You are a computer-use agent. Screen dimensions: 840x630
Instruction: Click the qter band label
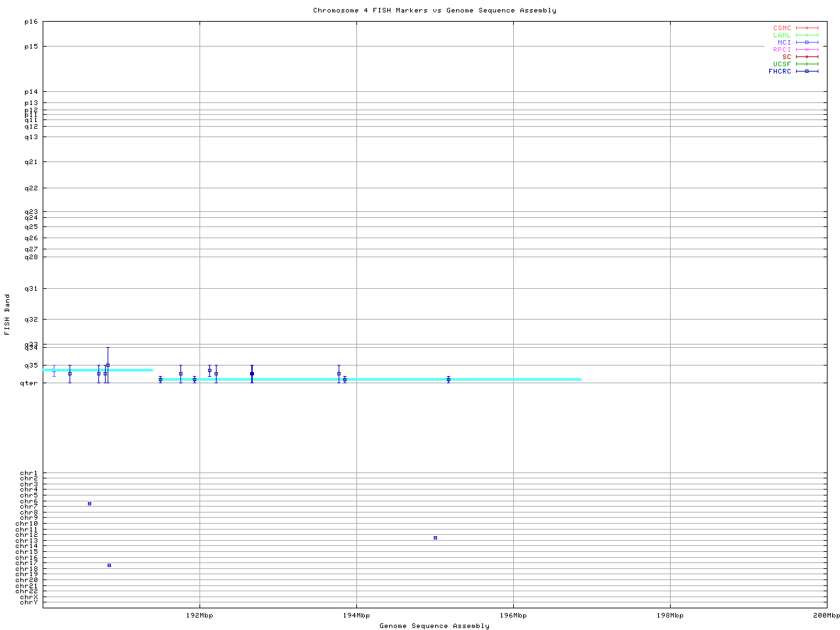[30, 383]
